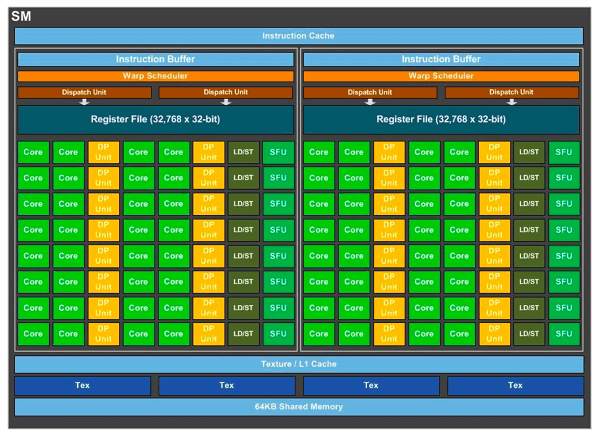
Task: Click the 64KB Shared Memory bar
Action: [298, 407]
